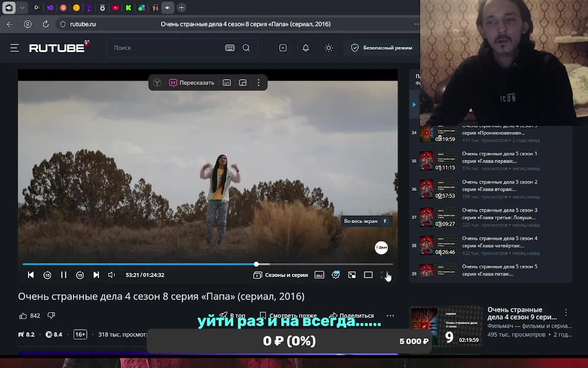This screenshot has height=368, width=588.
Task: Toggle theater wide mode
Action: point(368,275)
